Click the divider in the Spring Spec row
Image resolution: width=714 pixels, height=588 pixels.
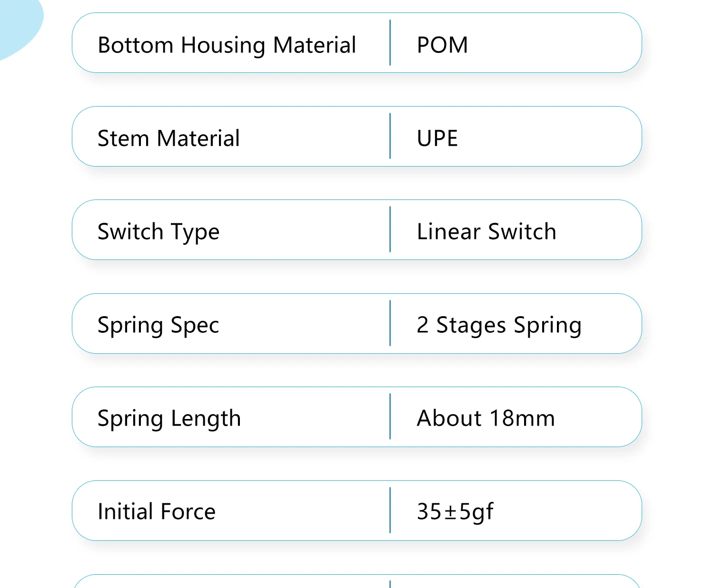click(390, 323)
